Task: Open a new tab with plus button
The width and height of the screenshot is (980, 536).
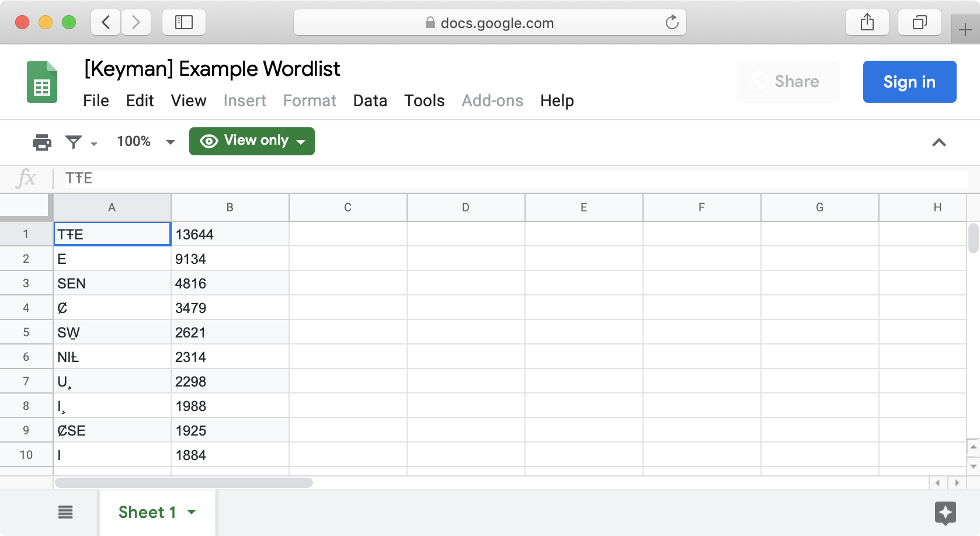Action: [965, 29]
